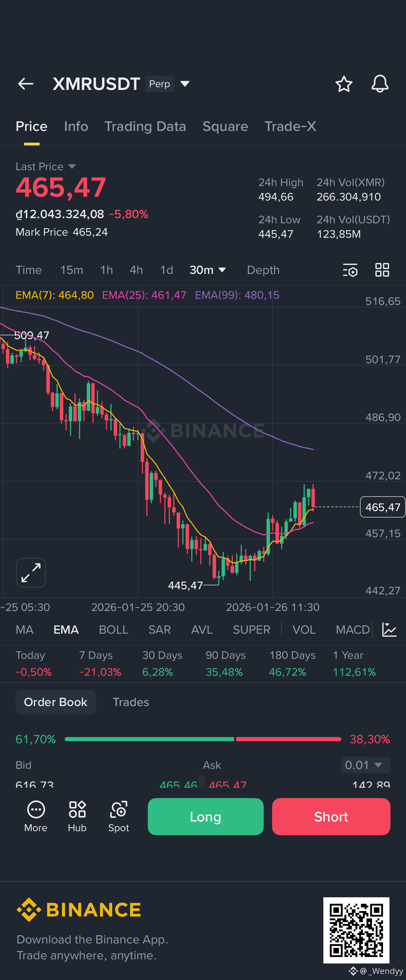The image size is (406, 980).
Task: Tap the large 465,47 last price
Action: 61,187
